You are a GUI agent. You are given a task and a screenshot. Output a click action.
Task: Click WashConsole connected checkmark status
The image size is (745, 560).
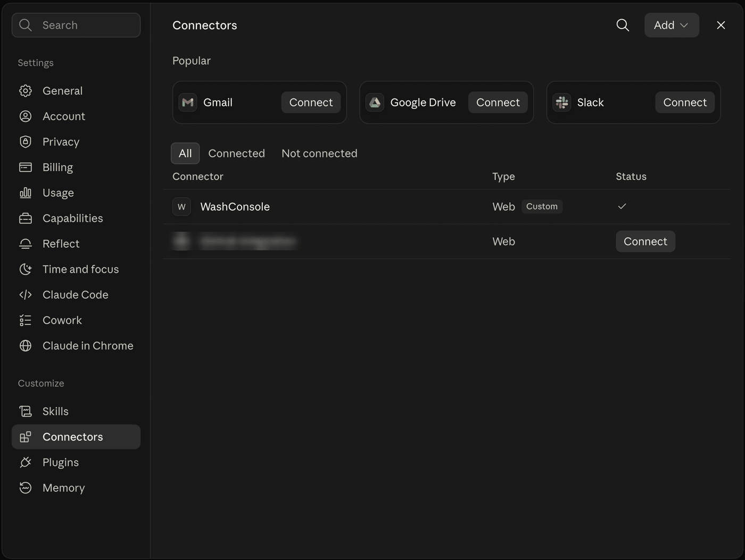(622, 206)
